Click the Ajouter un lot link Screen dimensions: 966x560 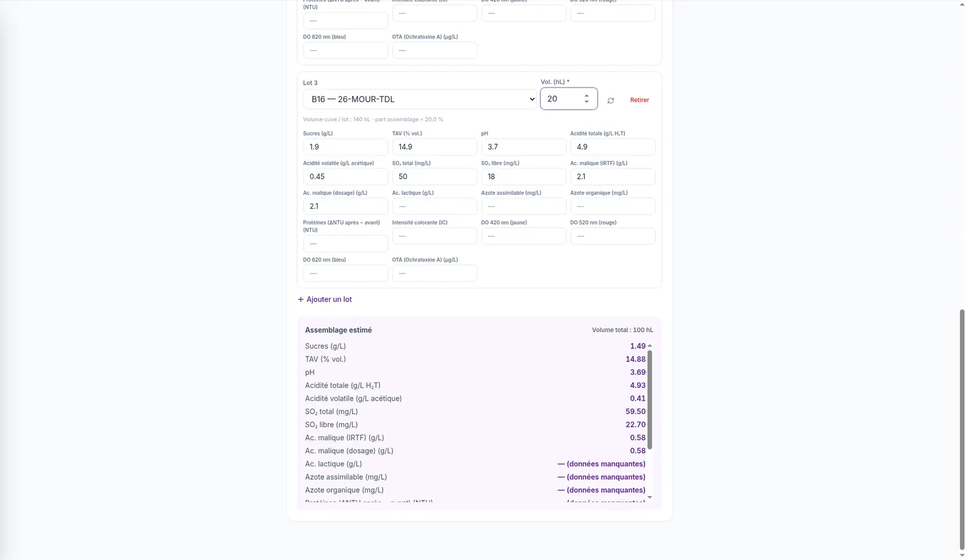(x=325, y=299)
